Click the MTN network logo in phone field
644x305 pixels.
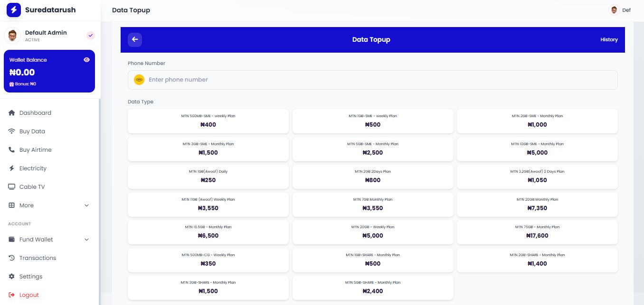point(139,80)
